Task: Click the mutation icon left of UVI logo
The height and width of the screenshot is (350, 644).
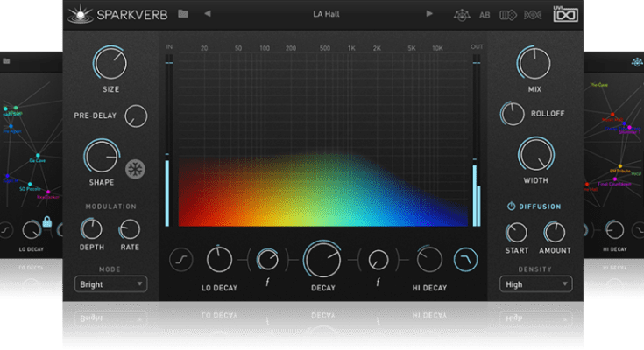Action: pyautogui.click(x=532, y=15)
